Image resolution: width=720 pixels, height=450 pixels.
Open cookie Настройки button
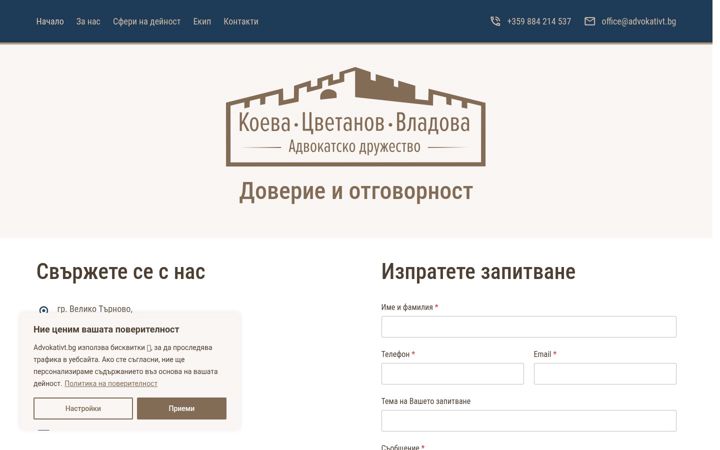tap(83, 408)
